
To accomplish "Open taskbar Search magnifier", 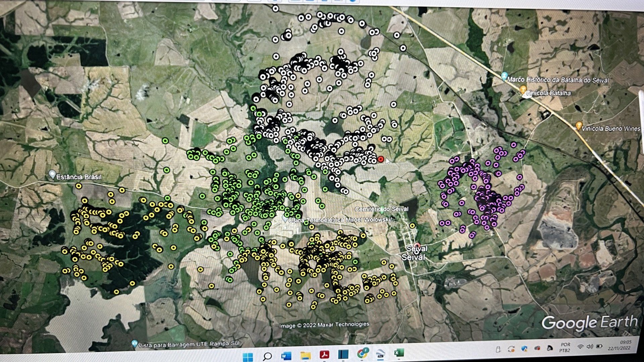I will [x=267, y=356].
